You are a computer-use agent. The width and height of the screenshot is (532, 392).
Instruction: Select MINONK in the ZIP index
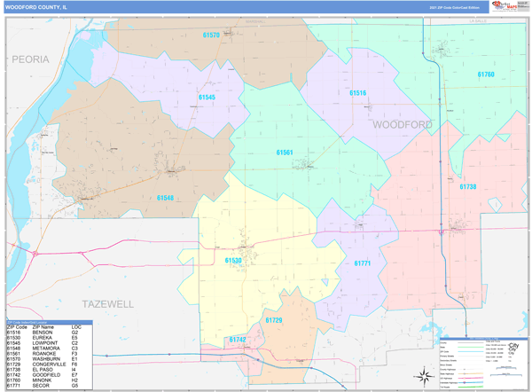(x=42, y=380)
